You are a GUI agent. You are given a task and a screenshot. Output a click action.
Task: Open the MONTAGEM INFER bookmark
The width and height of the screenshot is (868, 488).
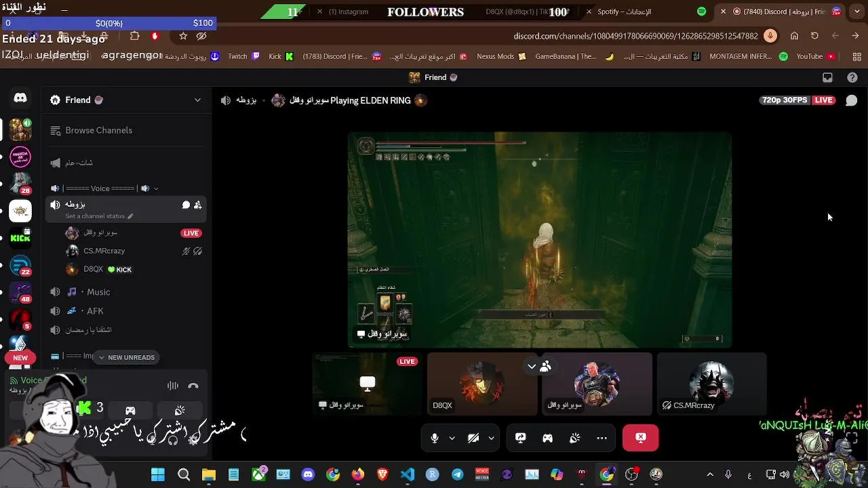[749, 56]
